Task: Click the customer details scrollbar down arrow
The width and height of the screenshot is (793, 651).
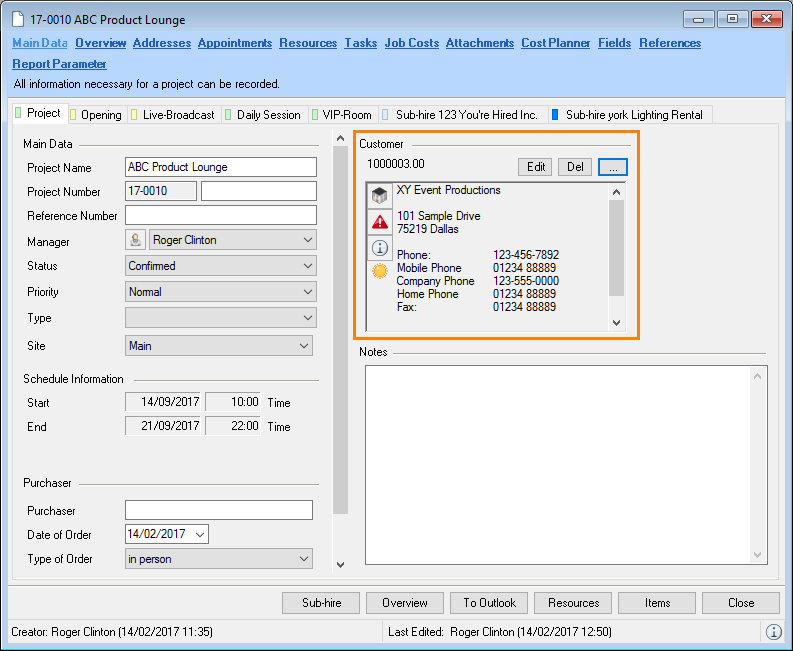Action: 616,323
